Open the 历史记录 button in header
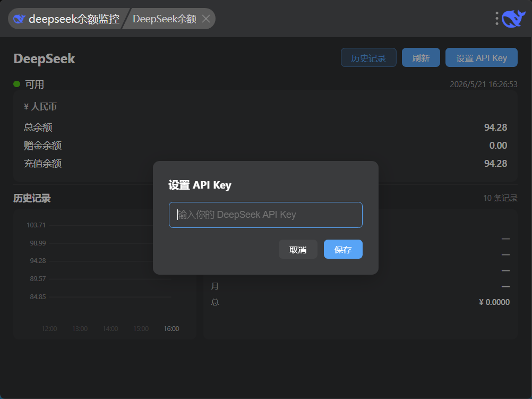Viewport: 532px width, 399px height. [368, 58]
